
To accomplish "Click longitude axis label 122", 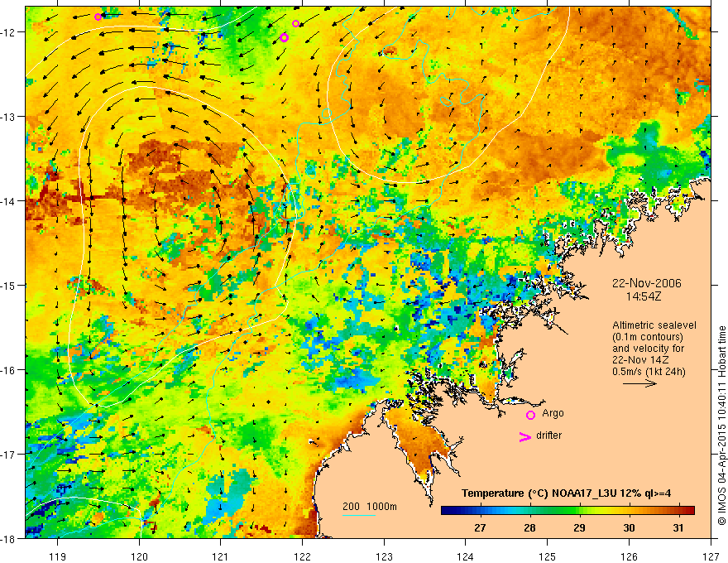I will [302, 557].
